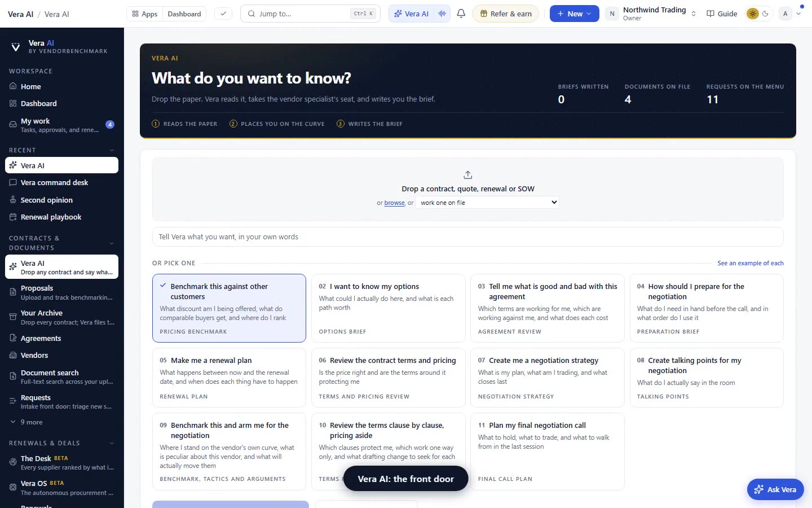Image resolution: width=812 pixels, height=508 pixels.
Task: Click the Vera logo in sidebar header
Action: (16, 47)
